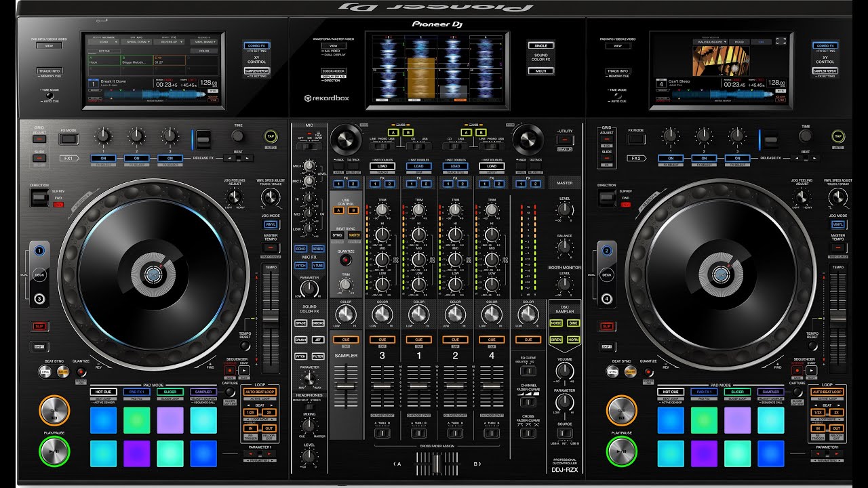Tap the right deck TAP tempo button
This screenshot has width=868, height=488.
click(x=837, y=136)
